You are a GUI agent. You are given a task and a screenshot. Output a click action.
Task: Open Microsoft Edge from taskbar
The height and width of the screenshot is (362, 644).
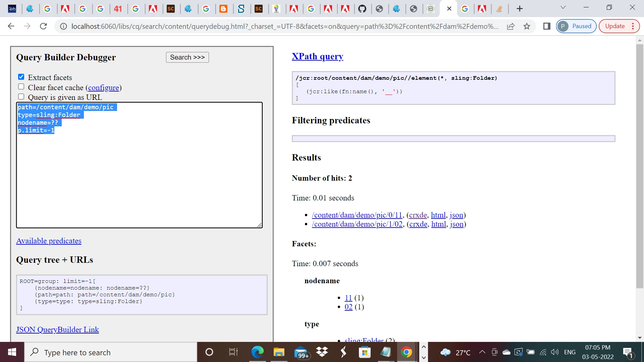coord(257,352)
